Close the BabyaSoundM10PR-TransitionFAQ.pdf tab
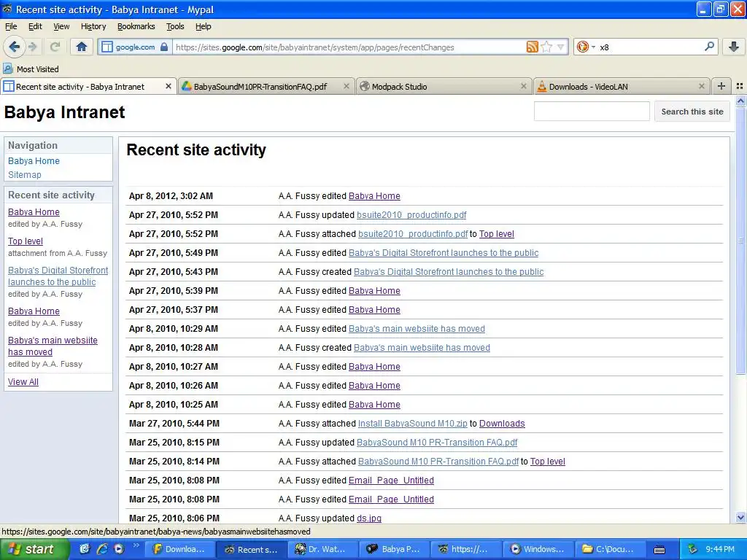Screen dimensions: 747x560 [347, 86]
